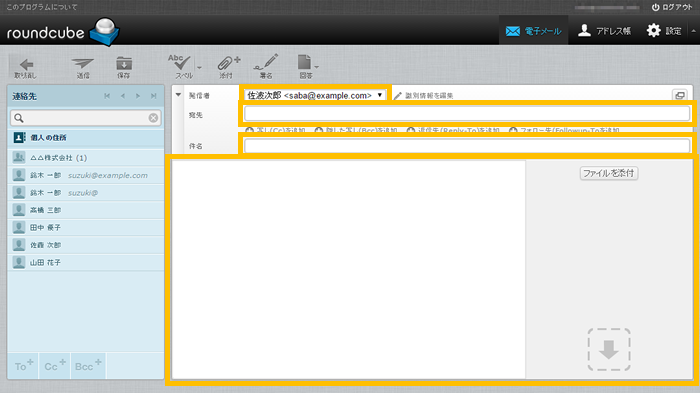Click the subject input field

coord(467,146)
